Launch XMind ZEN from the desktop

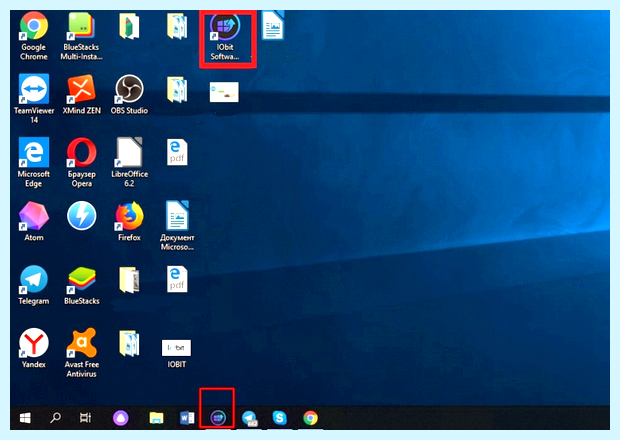81,95
